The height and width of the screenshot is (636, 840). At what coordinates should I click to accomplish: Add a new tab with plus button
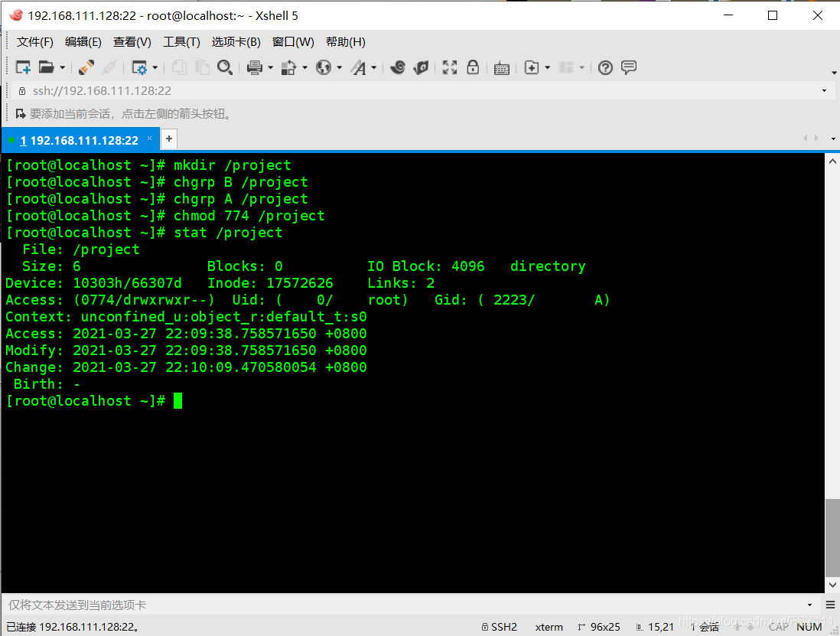click(x=169, y=139)
